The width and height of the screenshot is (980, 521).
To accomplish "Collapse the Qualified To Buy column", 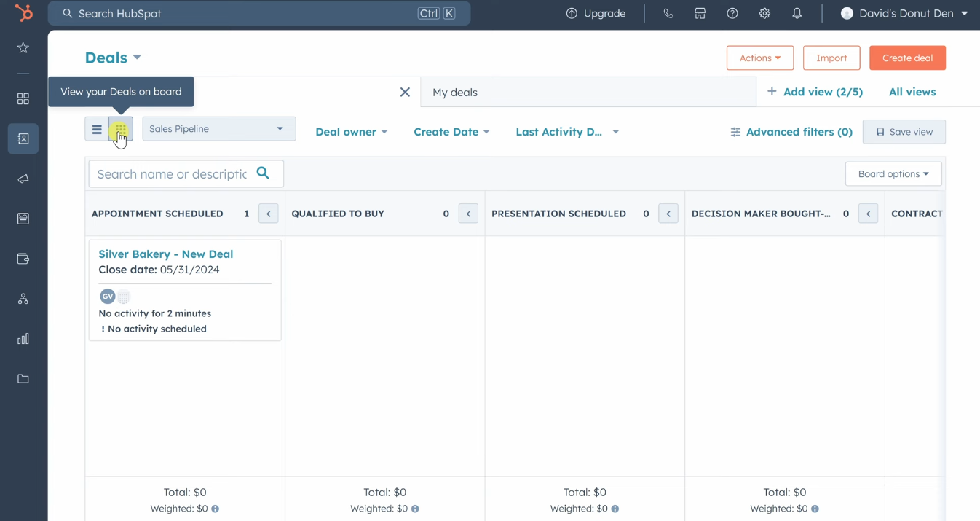I will (x=468, y=214).
